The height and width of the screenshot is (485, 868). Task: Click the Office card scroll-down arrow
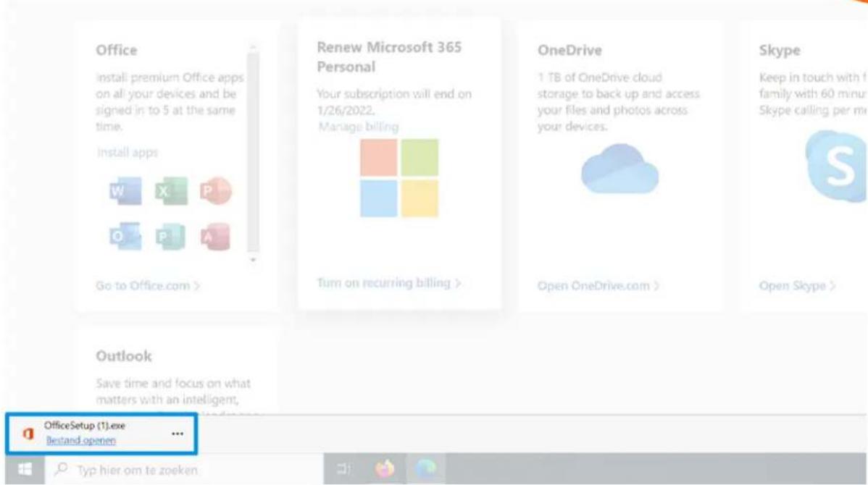[x=253, y=259]
